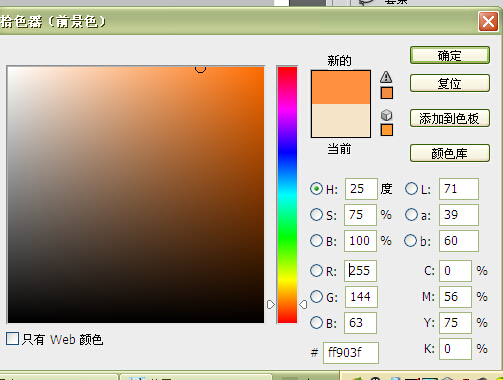The image size is (503, 380).
Task: Click the current (当前) color swatch
Action: pos(341,120)
